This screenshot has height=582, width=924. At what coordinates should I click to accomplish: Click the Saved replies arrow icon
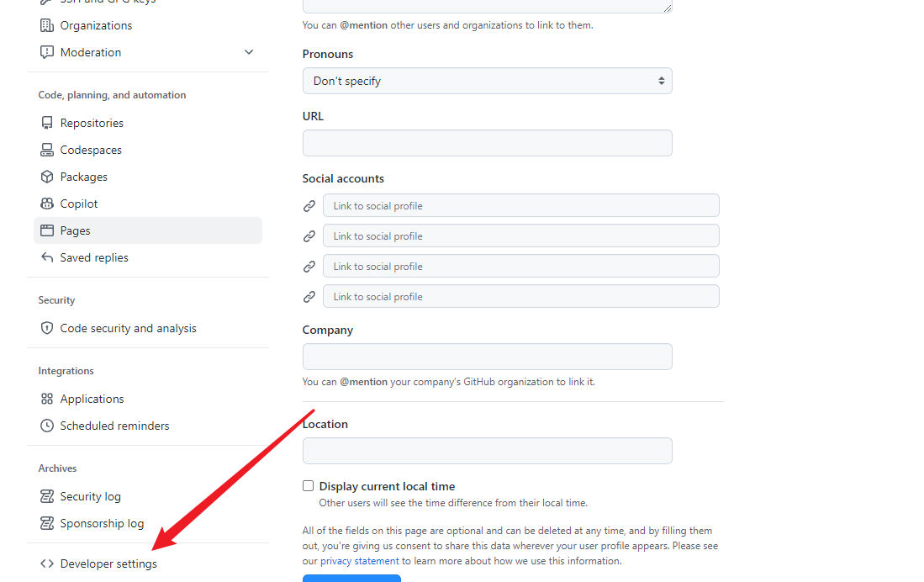point(47,257)
